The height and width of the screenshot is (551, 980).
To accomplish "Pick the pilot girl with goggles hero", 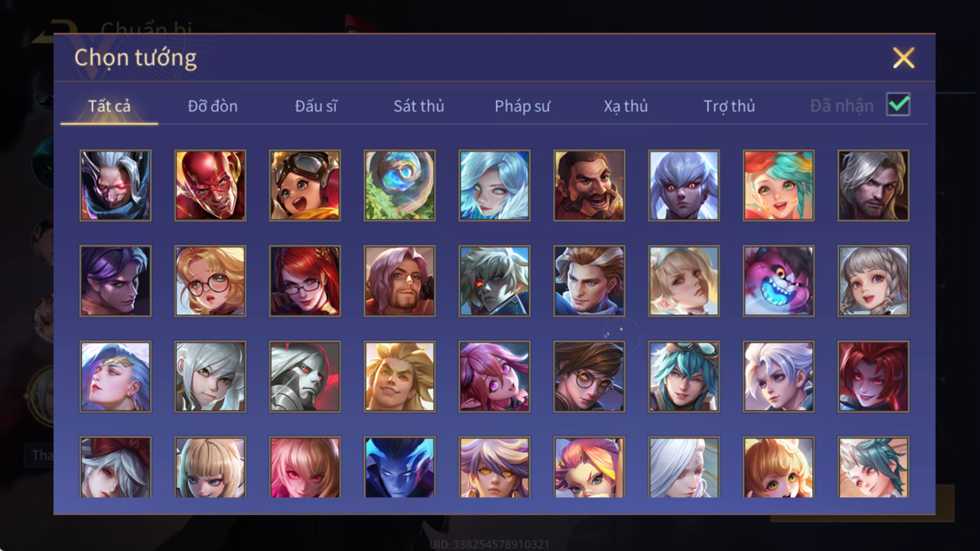I will coord(305,186).
